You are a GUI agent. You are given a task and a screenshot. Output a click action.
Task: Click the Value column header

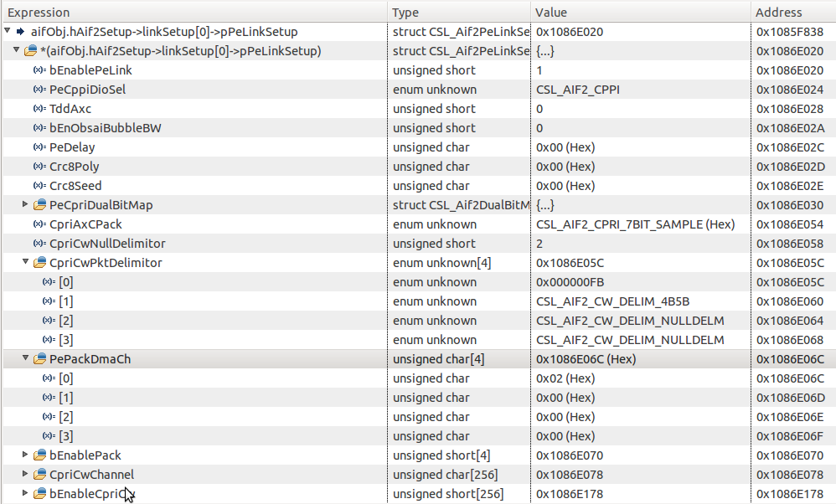[641, 13]
